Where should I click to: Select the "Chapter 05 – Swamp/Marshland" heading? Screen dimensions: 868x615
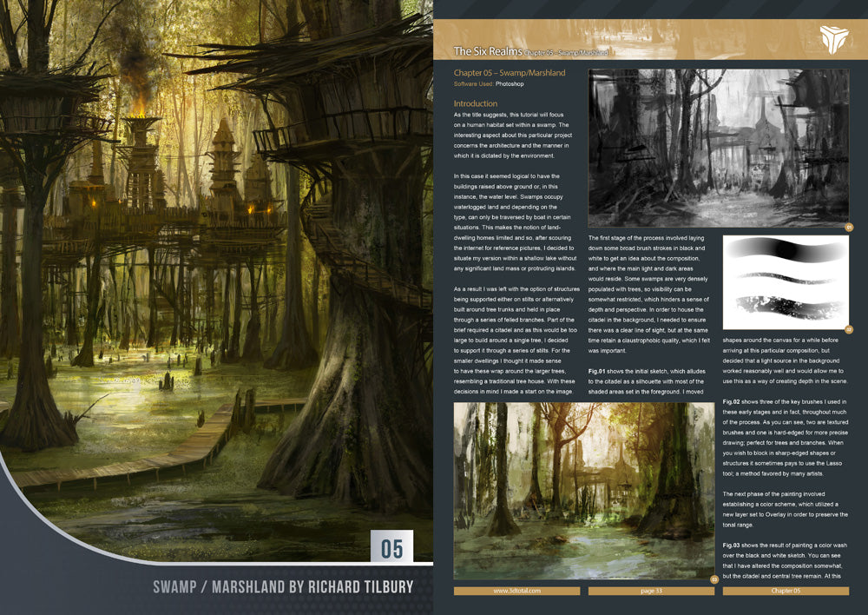[509, 73]
